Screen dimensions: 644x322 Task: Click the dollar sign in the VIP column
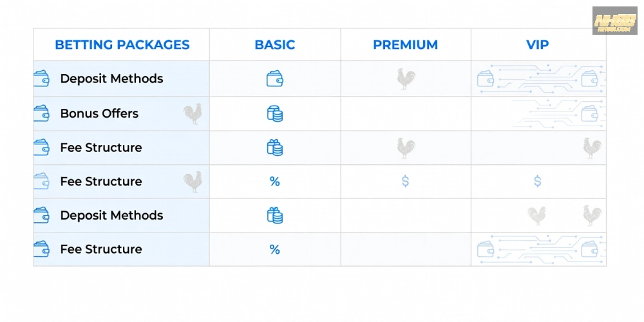tap(538, 182)
